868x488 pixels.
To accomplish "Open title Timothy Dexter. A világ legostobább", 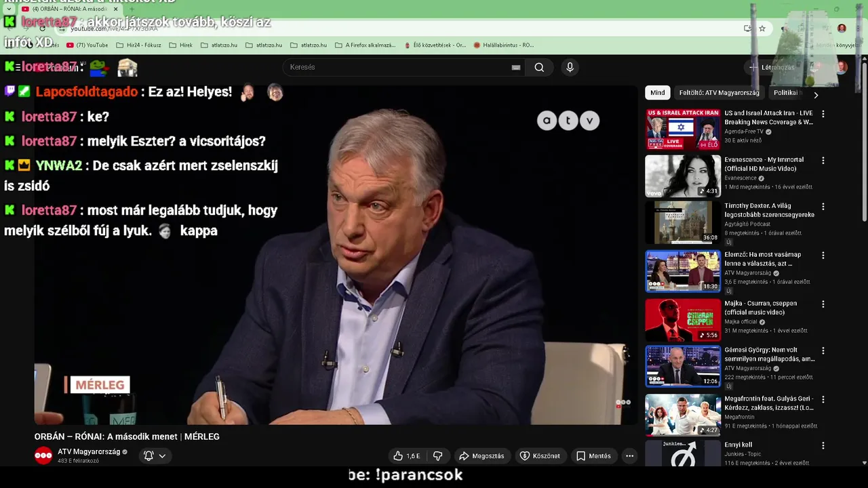I will pos(770,210).
